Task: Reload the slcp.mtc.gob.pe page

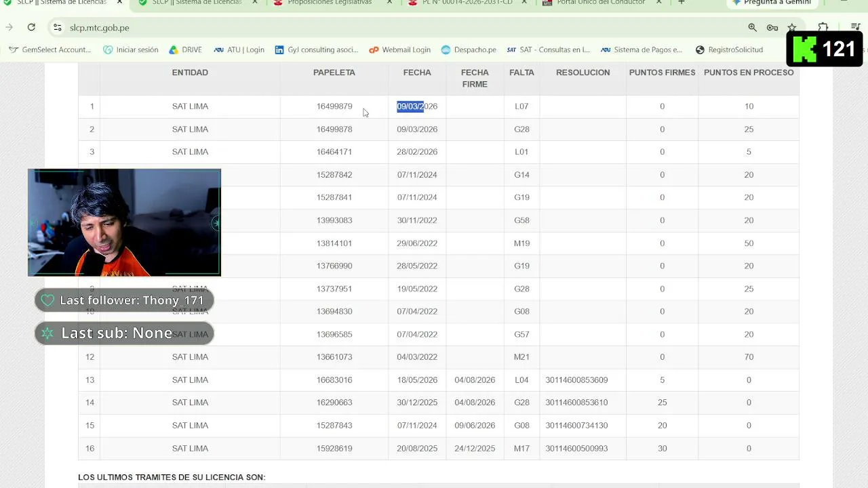Action: point(31,27)
